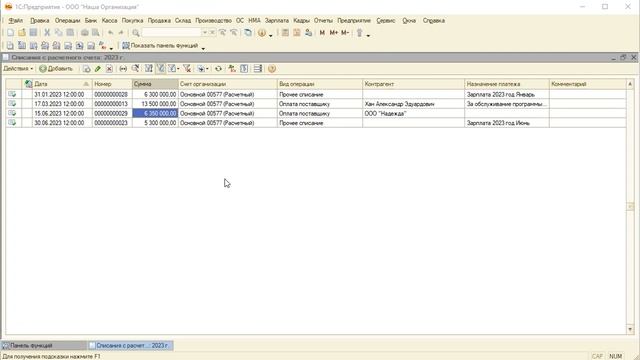Click the magnifier Find icon beside search field

click(136, 33)
